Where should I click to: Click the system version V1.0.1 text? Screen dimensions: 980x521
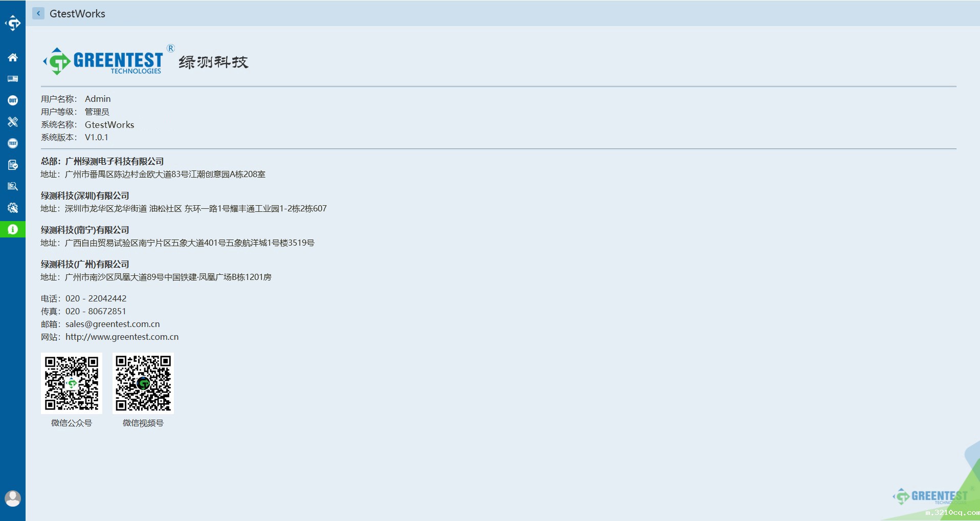(x=96, y=137)
